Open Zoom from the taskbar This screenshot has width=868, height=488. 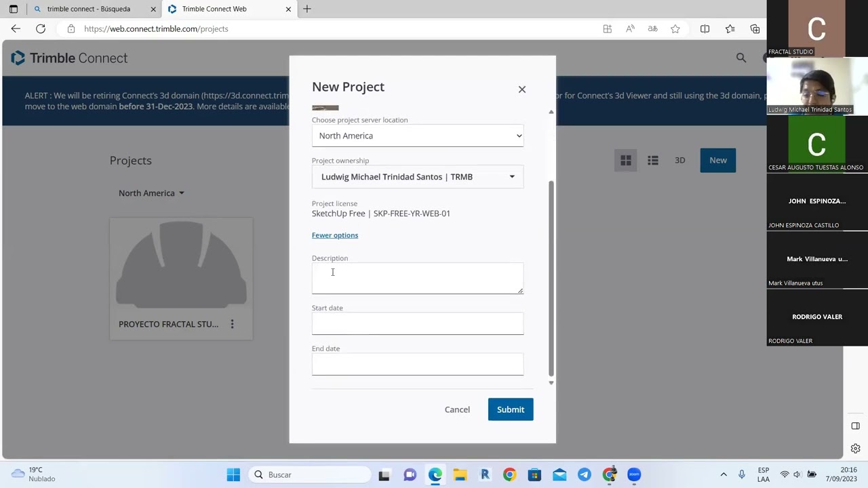tap(634, 474)
